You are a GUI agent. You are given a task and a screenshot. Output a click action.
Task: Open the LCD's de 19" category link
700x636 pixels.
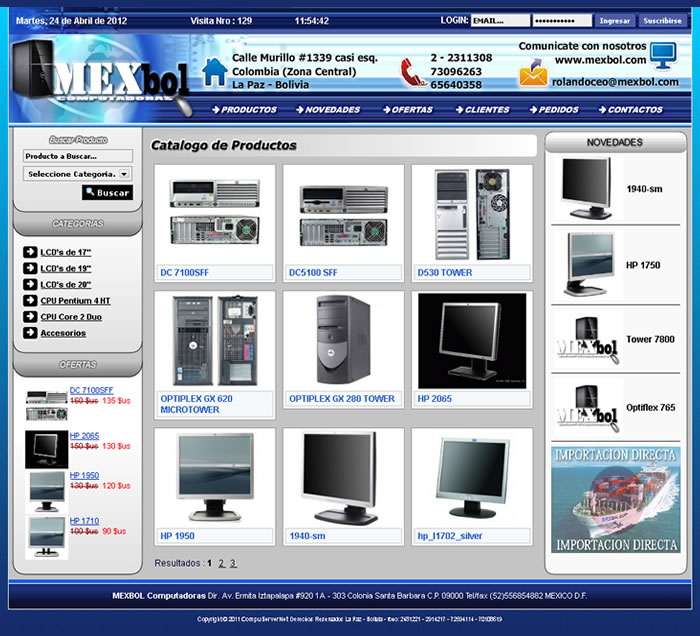[x=66, y=269]
